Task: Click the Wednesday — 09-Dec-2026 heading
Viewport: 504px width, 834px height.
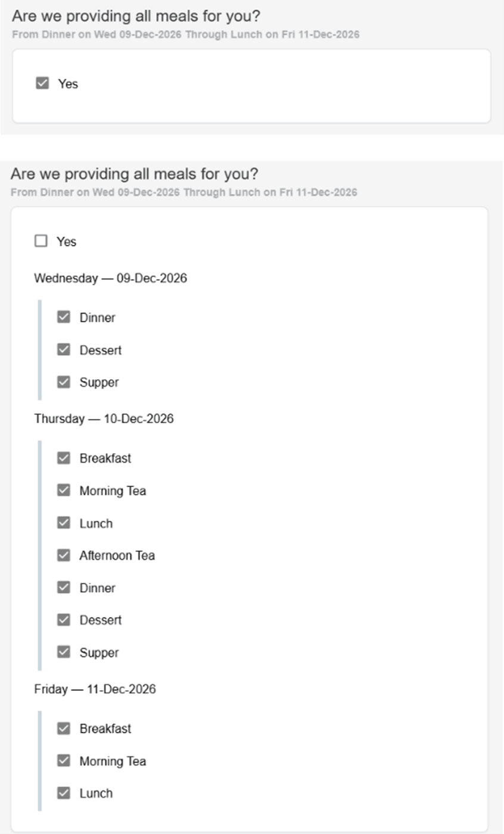Action: pos(110,278)
